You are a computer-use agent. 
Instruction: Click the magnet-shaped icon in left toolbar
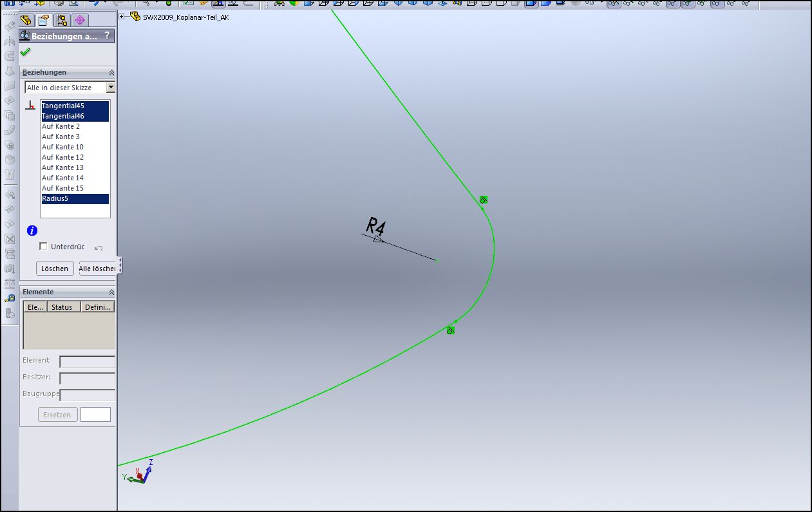pyautogui.click(x=10, y=56)
